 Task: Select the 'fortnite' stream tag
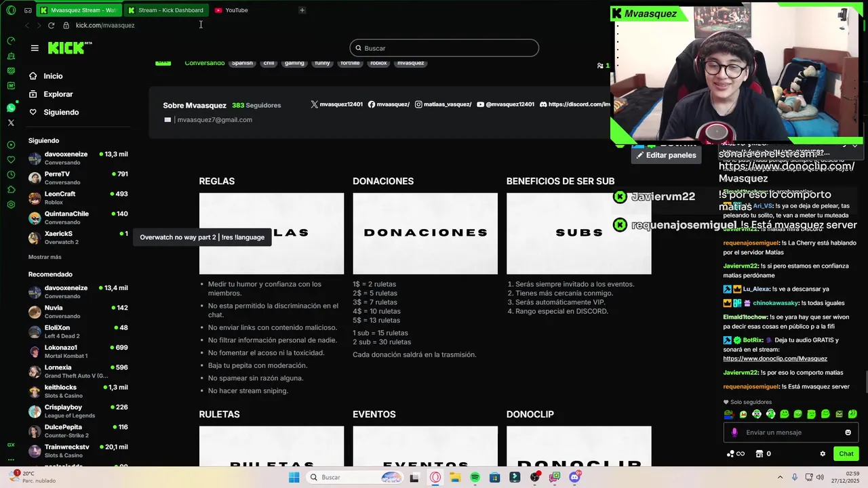click(350, 63)
